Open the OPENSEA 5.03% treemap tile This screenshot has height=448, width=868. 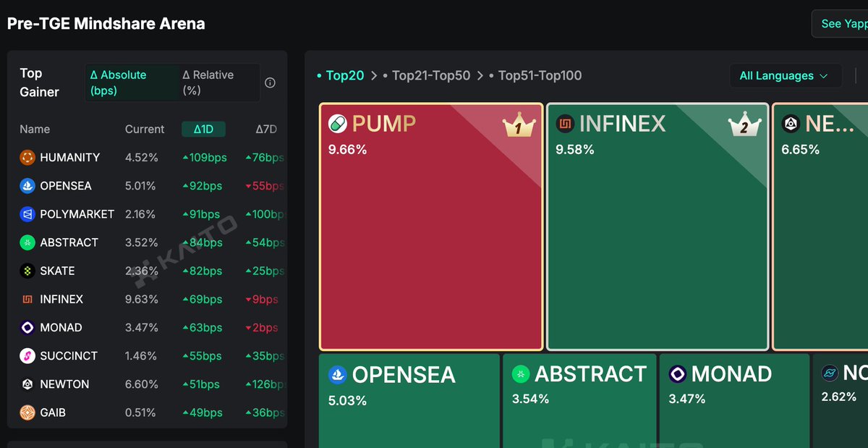click(x=409, y=401)
